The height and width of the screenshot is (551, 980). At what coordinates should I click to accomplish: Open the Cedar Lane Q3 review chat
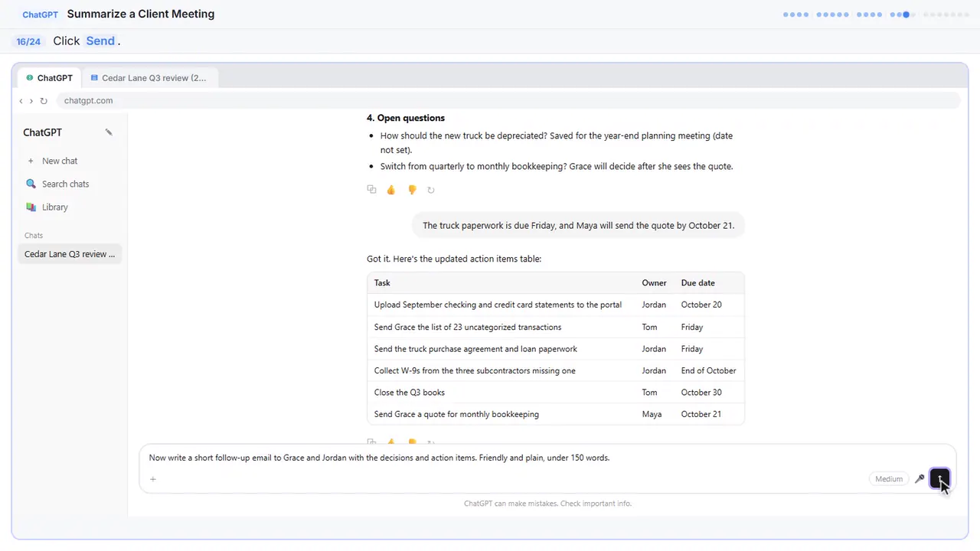tap(70, 254)
